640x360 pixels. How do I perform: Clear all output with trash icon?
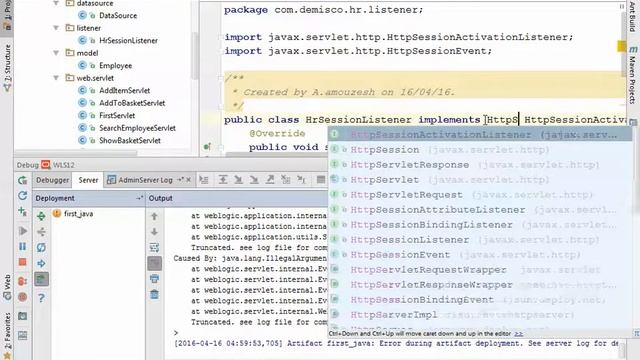click(154, 294)
